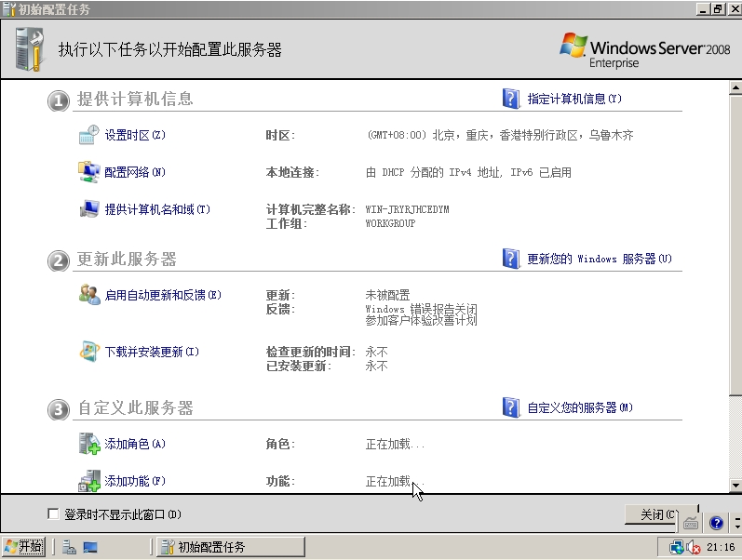Click the network status tray icon

click(676, 547)
